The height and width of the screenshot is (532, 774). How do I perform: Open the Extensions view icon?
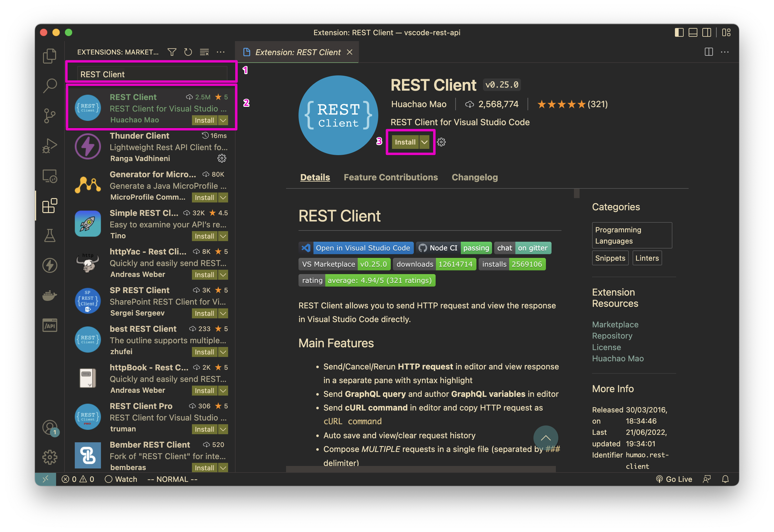tap(50, 206)
